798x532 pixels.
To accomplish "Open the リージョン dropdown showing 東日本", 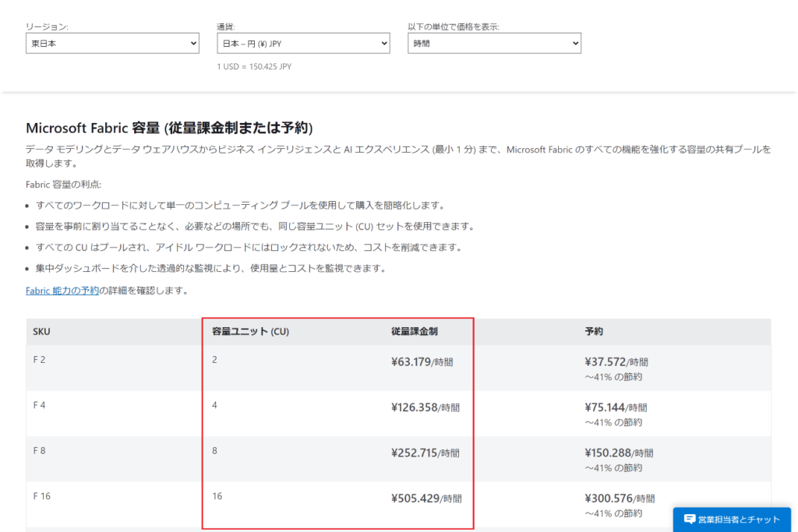I will pyautogui.click(x=112, y=44).
